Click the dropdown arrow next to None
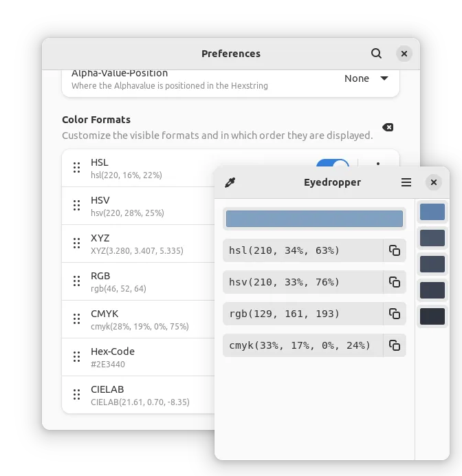 click(x=384, y=78)
